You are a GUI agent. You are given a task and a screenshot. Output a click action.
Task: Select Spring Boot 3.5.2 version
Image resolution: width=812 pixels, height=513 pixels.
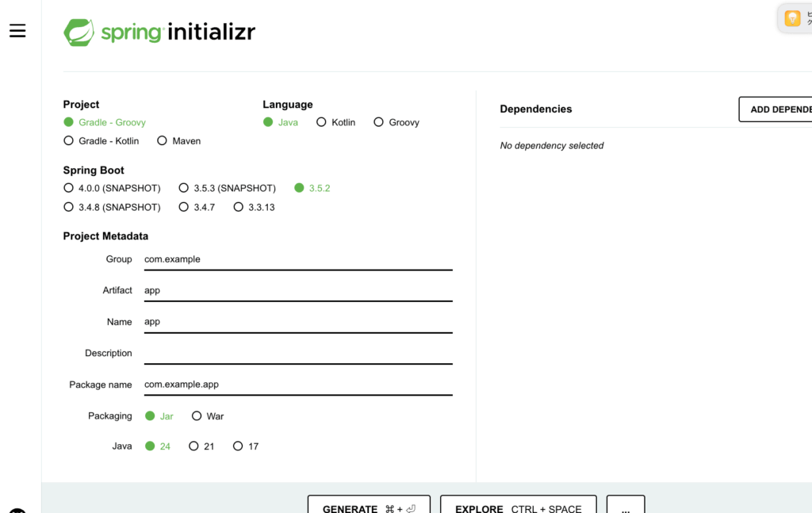[x=312, y=188]
